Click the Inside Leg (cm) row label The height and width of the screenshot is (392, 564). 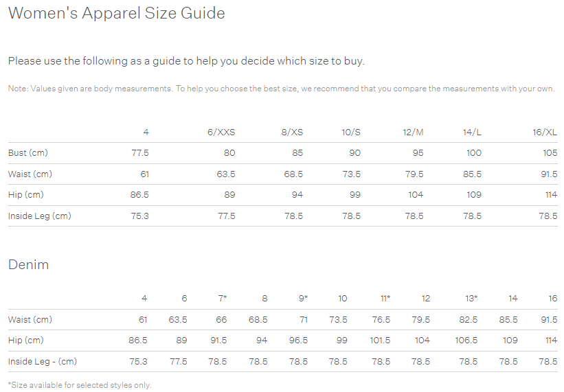click(40, 216)
